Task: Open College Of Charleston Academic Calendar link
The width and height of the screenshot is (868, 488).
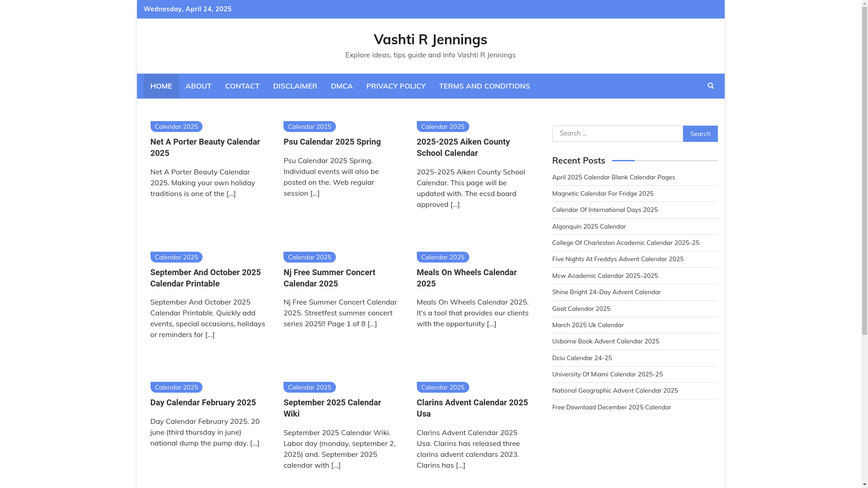Action: point(626,243)
